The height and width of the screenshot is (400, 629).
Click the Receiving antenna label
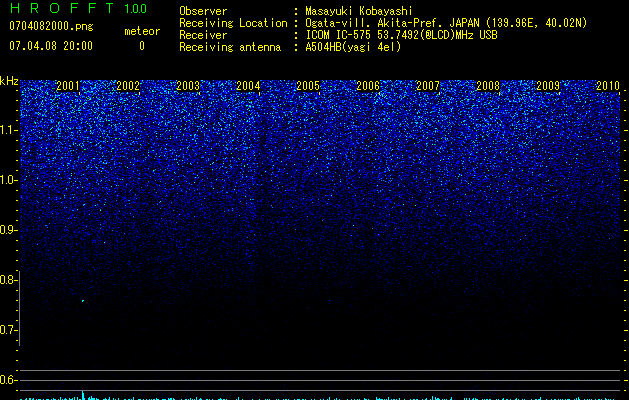click(x=230, y=47)
